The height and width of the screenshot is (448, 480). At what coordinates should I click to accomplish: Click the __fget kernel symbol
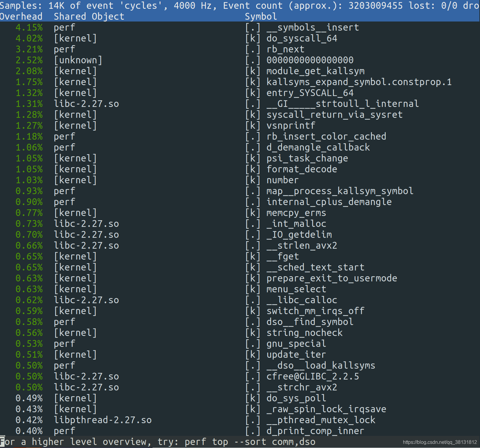(283, 256)
